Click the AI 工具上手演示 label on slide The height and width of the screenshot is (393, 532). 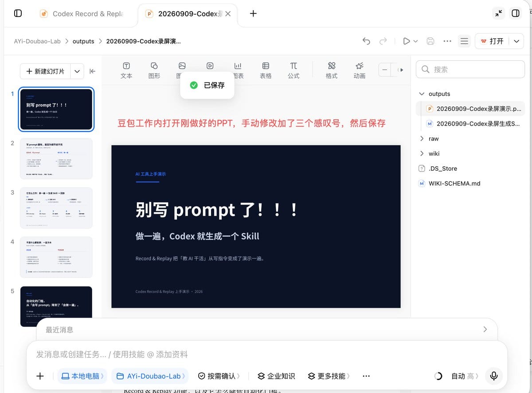(x=150, y=174)
